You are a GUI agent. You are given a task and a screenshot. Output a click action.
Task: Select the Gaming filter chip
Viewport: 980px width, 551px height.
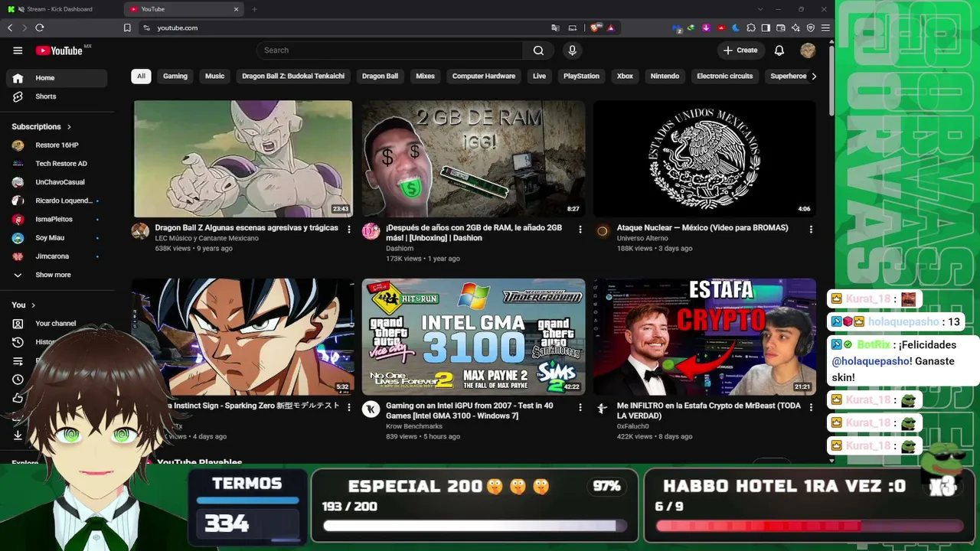[x=175, y=77]
